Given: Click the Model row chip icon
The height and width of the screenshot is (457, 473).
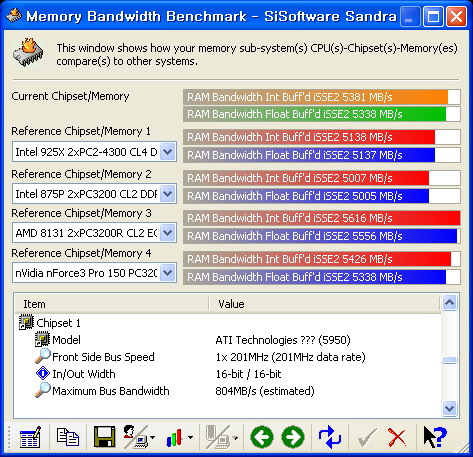Looking at the screenshot, I should coord(42,339).
